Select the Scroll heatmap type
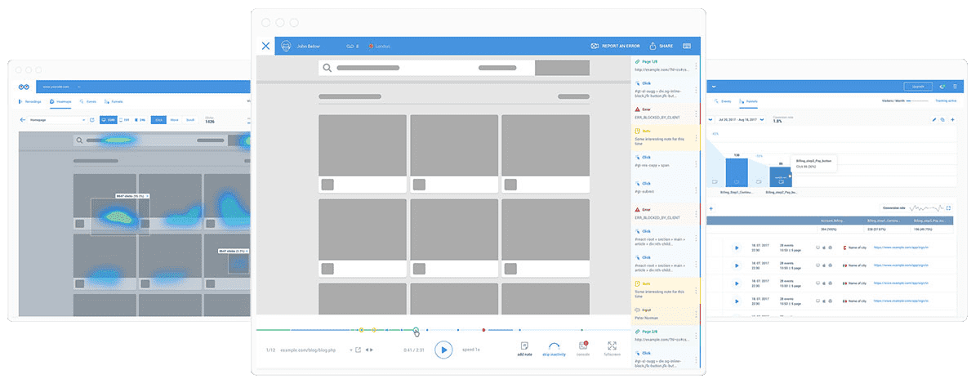 [x=190, y=120]
